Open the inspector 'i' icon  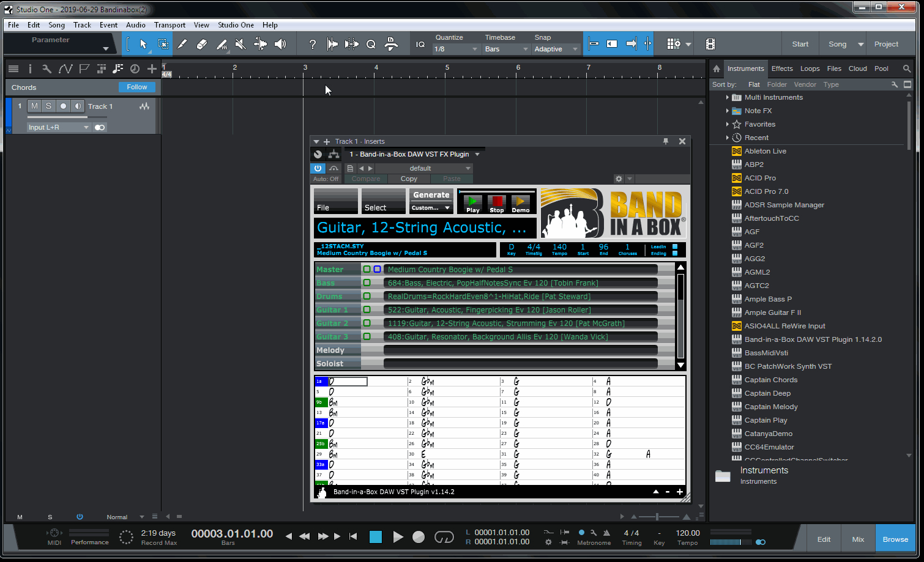30,69
